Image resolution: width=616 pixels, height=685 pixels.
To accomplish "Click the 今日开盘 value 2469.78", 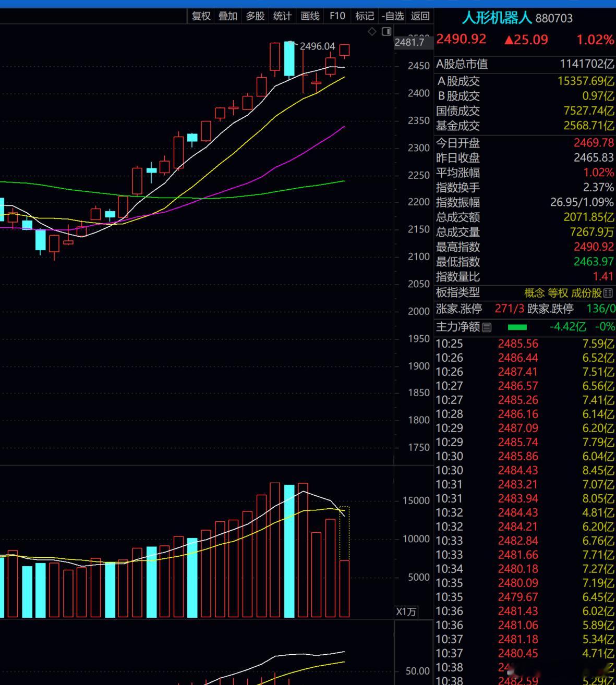I will 594,143.
